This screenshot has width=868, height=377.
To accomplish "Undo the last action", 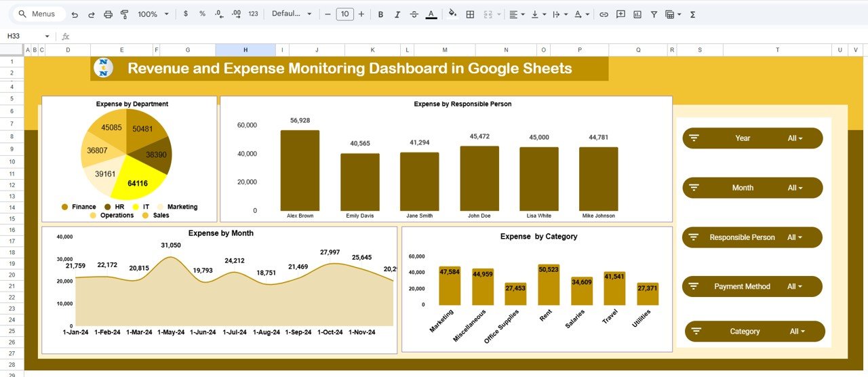I will pos(74,14).
